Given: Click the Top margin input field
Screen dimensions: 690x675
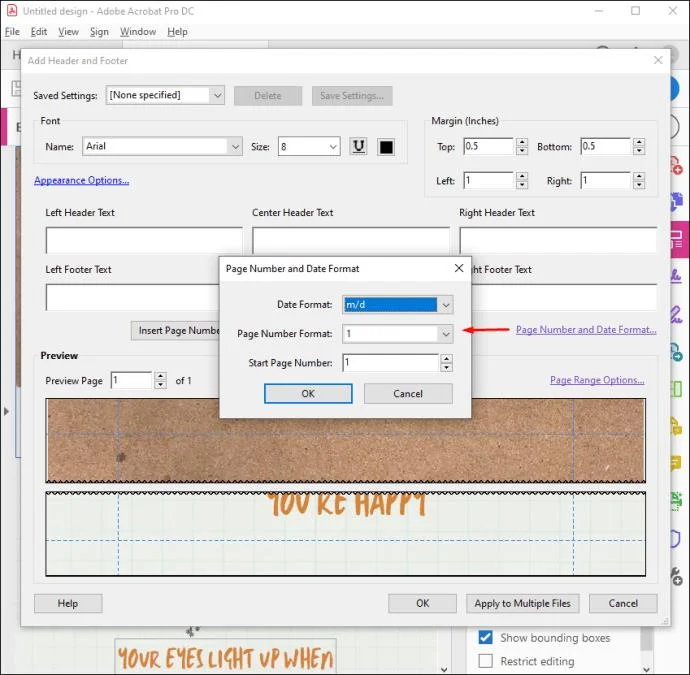Looking at the screenshot, I should point(488,147).
